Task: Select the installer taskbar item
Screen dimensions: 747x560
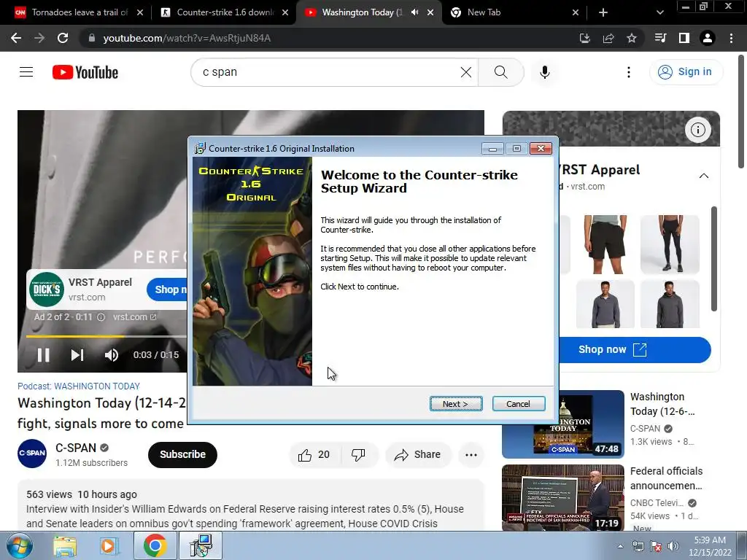Action: 200,545
